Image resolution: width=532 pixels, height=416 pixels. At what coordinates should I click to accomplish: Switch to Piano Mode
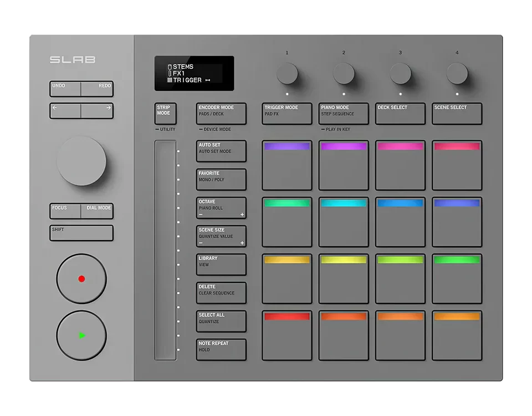pos(344,113)
